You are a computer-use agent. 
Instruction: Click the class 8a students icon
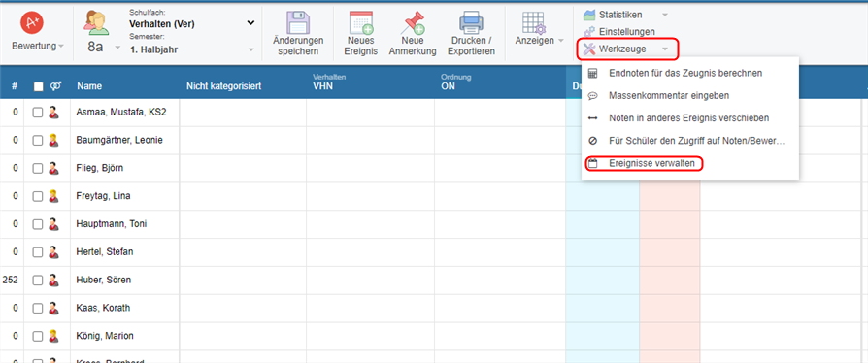[x=96, y=22]
